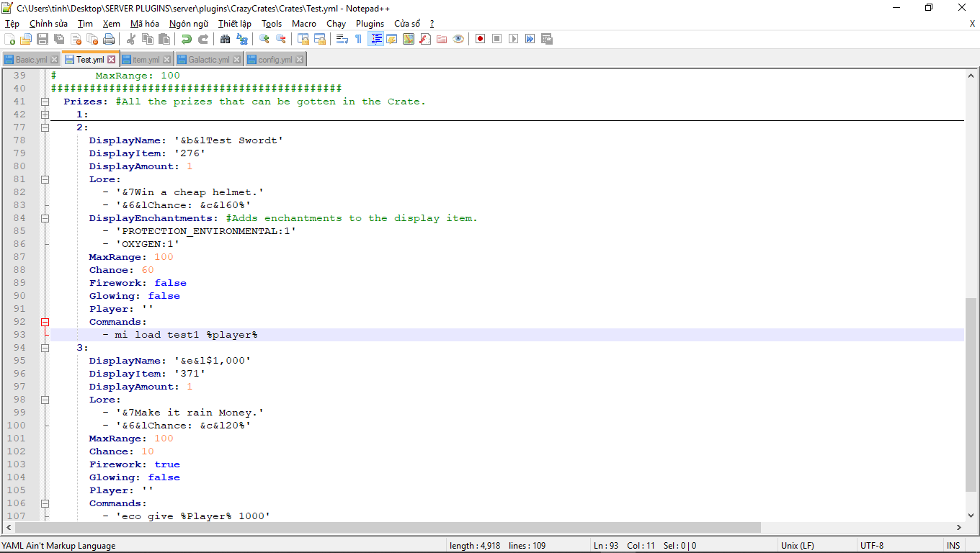Image resolution: width=980 pixels, height=553 pixels.
Task: Open the Plugins menu
Action: point(370,24)
